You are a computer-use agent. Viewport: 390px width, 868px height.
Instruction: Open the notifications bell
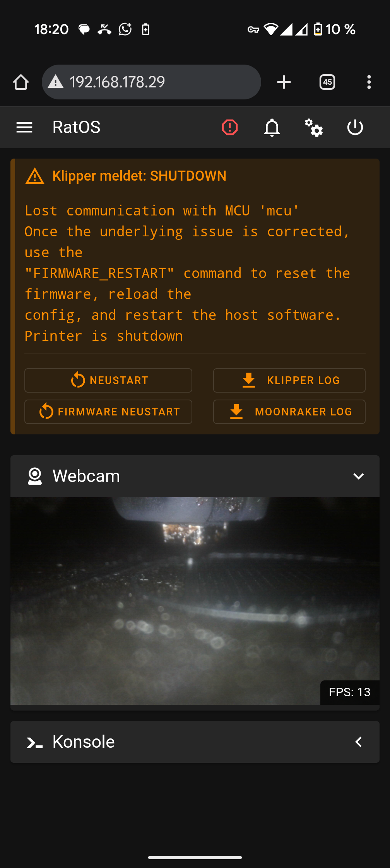(x=272, y=127)
